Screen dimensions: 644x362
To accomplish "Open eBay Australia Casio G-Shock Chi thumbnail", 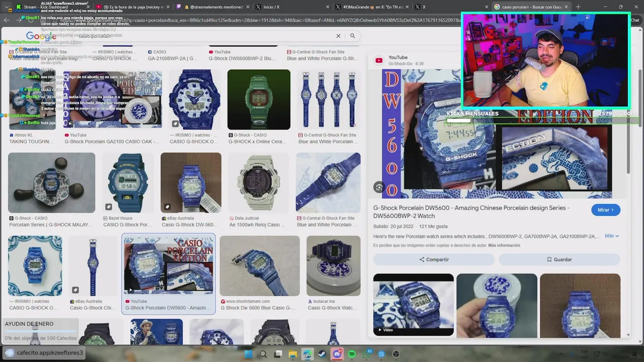I will (x=93, y=265).
